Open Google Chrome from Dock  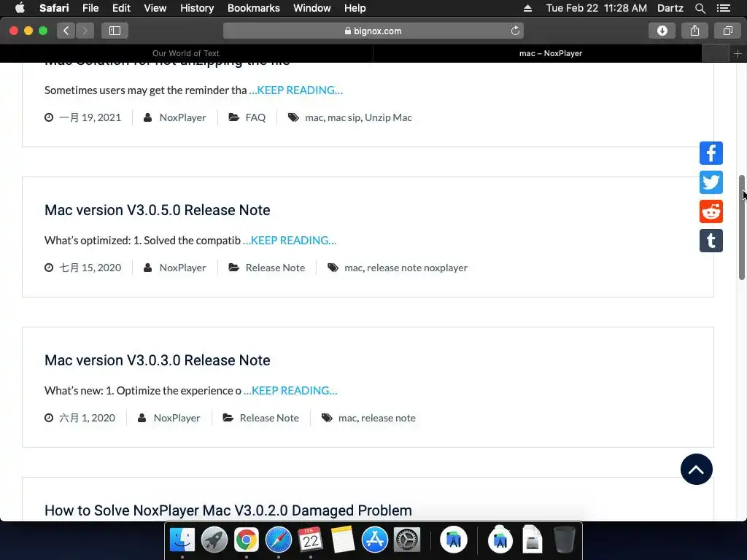tap(247, 540)
